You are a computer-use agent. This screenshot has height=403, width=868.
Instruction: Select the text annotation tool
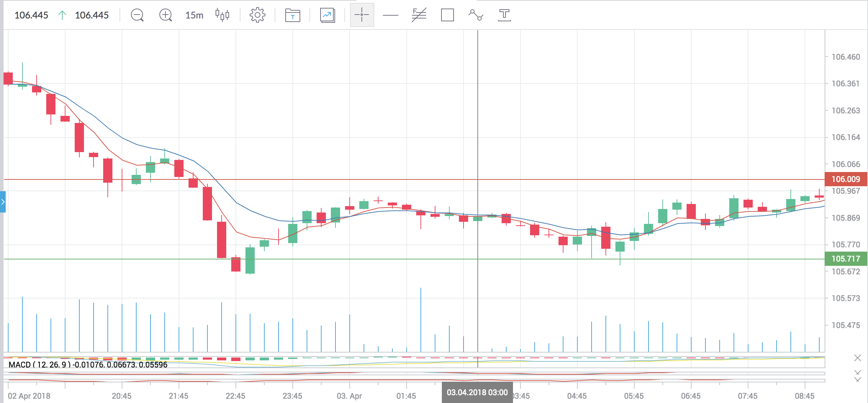(504, 15)
